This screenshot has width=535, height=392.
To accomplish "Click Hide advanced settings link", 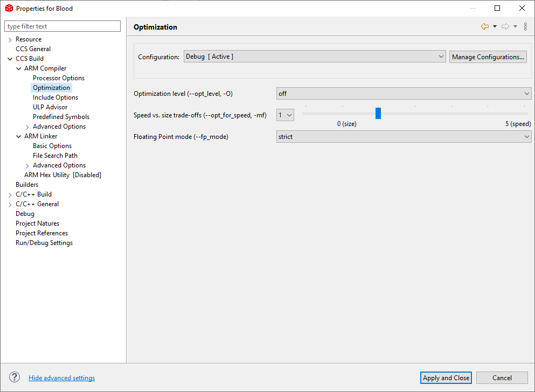I will (x=62, y=377).
